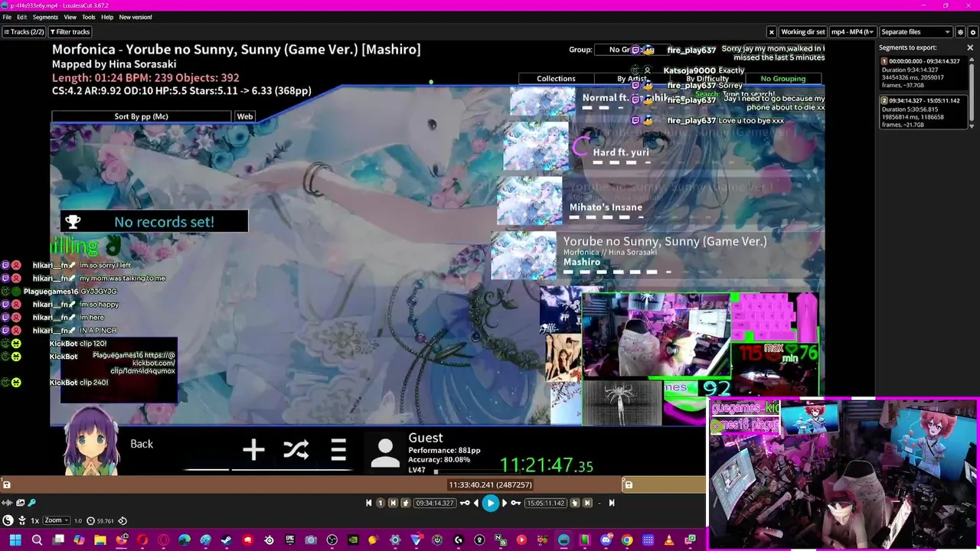The image size is (980, 551).
Task: Open the mp4 - MP4 output format dropdown
Action: pos(852,32)
